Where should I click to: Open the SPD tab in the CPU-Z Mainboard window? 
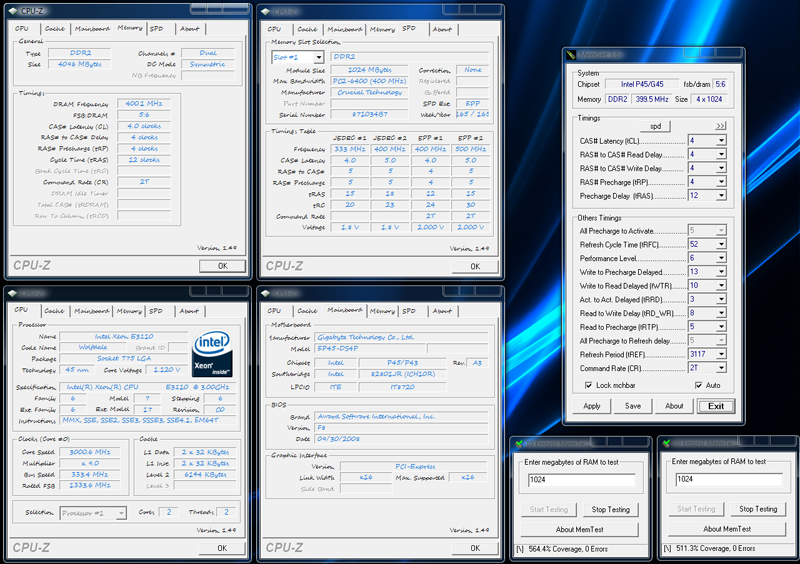[409, 311]
